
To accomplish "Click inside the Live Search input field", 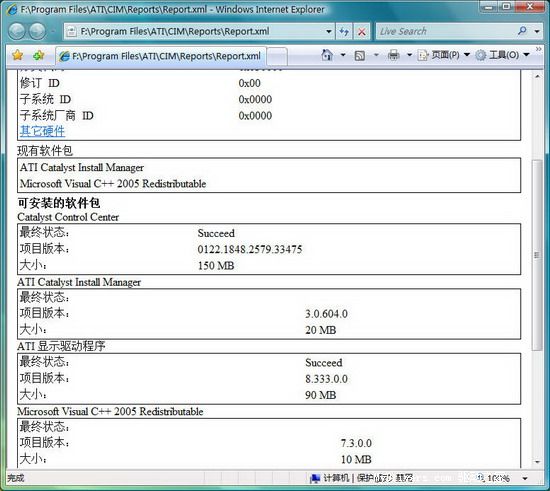I will pos(445,31).
